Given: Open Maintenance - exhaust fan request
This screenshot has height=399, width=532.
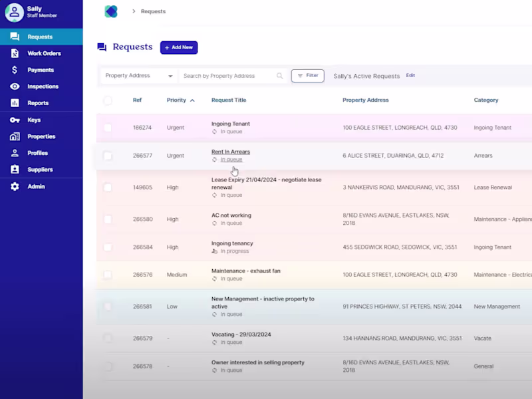Looking at the screenshot, I should coord(245,271).
